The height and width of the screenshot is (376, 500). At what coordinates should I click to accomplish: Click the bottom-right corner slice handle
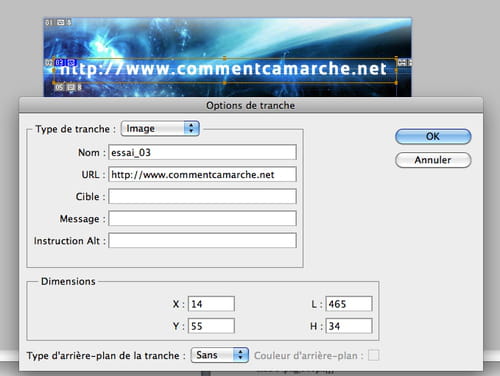[396, 82]
